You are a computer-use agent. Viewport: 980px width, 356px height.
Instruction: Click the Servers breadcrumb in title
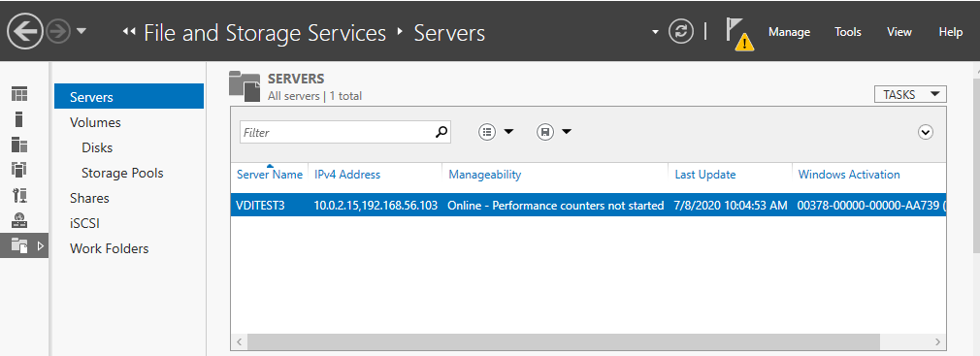[x=449, y=32]
